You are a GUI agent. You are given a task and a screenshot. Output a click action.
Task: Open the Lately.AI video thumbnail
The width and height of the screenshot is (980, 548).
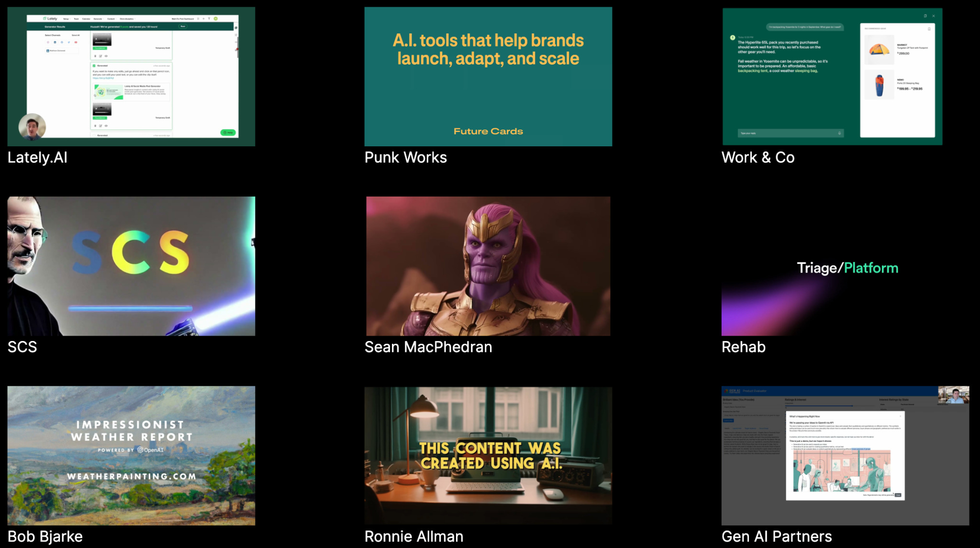131,77
